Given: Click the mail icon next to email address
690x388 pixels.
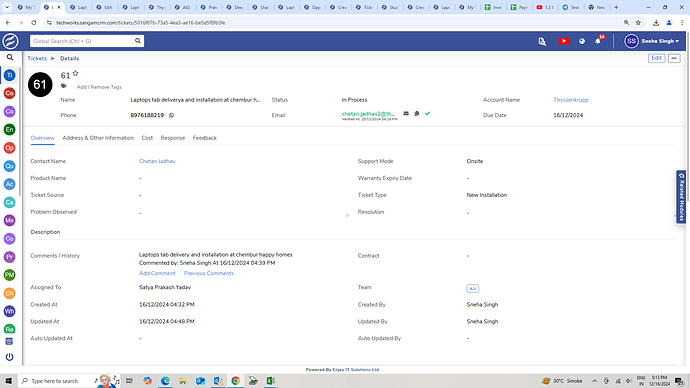Looking at the screenshot, I should tap(406, 113).
